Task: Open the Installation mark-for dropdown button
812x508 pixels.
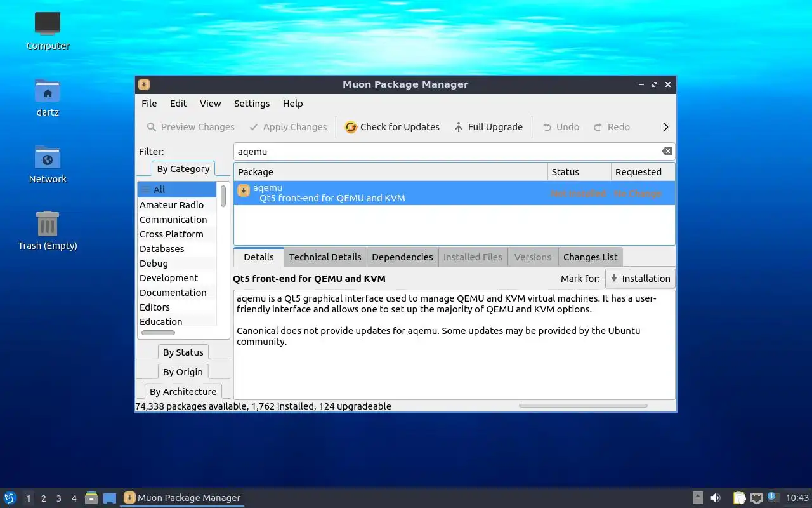Action: tap(640, 279)
